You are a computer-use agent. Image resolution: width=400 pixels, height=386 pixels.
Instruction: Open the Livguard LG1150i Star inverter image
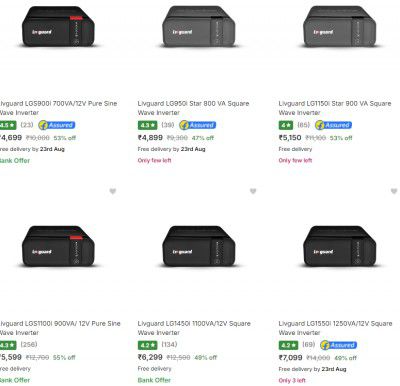click(x=339, y=28)
